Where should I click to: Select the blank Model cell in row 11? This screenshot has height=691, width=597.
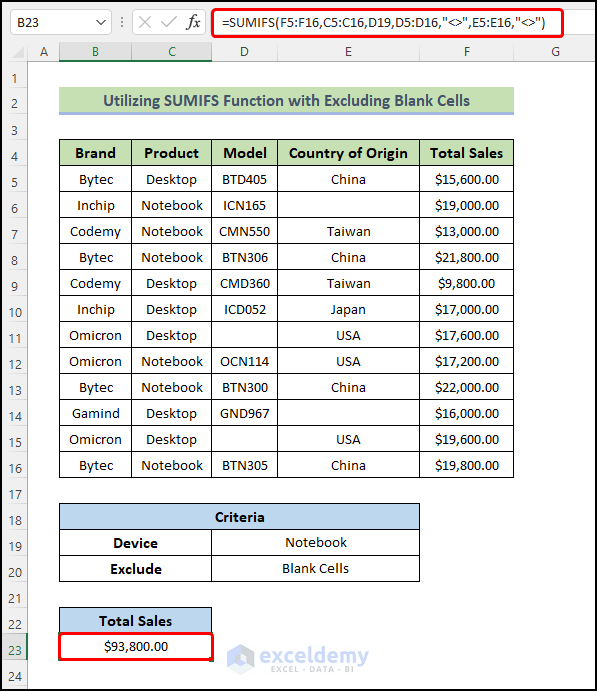245,335
